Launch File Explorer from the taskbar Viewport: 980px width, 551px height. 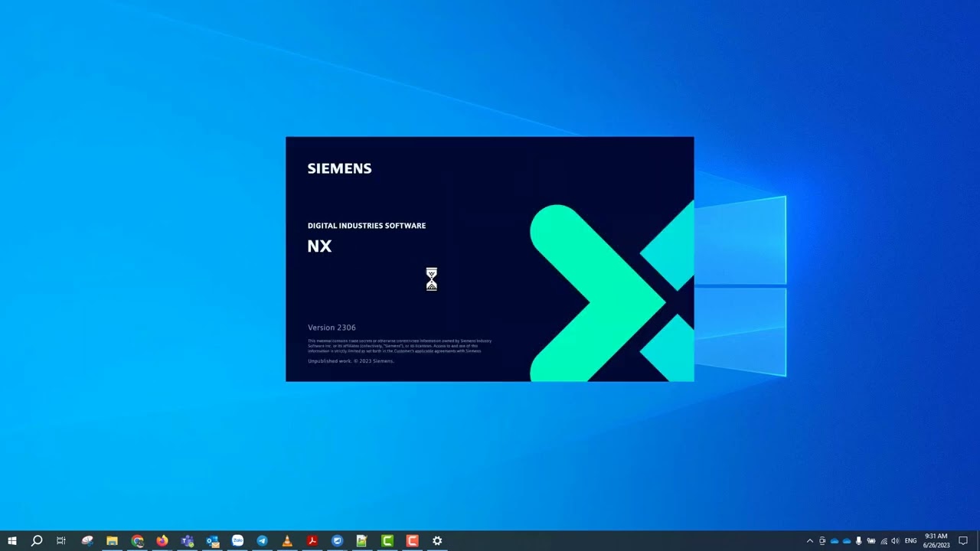(112, 541)
